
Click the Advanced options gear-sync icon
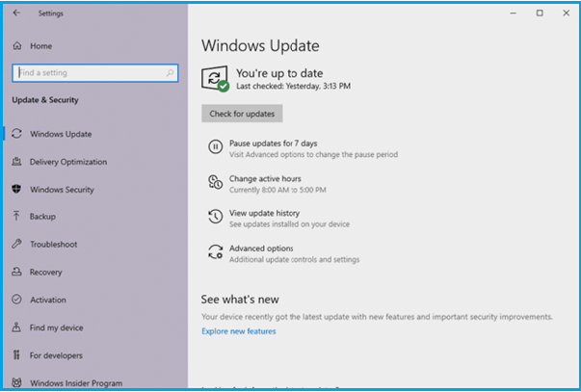point(215,252)
